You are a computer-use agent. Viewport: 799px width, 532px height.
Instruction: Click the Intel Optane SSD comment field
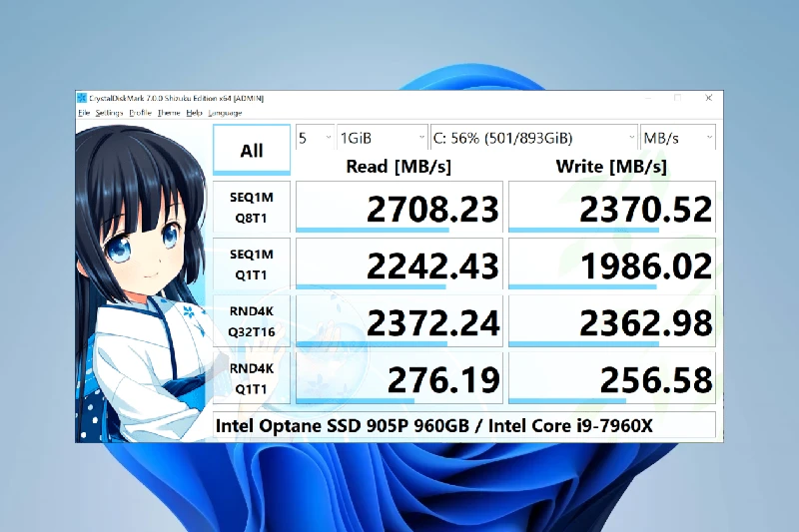464,425
